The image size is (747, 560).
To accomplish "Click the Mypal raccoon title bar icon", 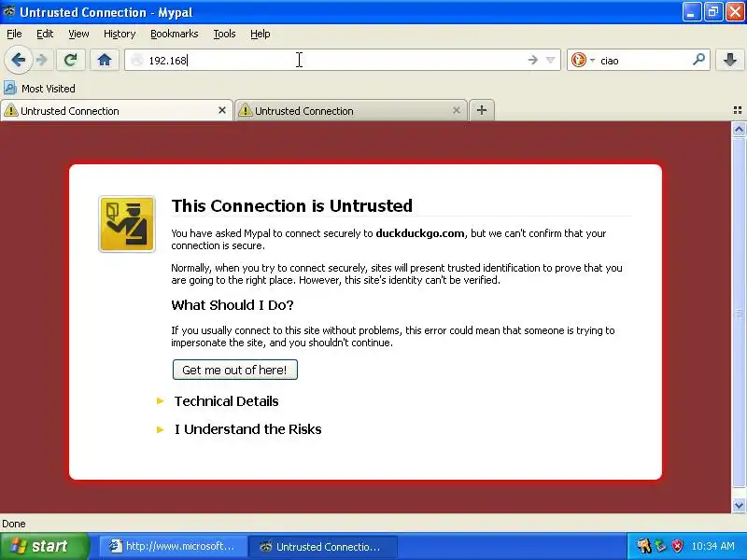I will click(x=8, y=11).
